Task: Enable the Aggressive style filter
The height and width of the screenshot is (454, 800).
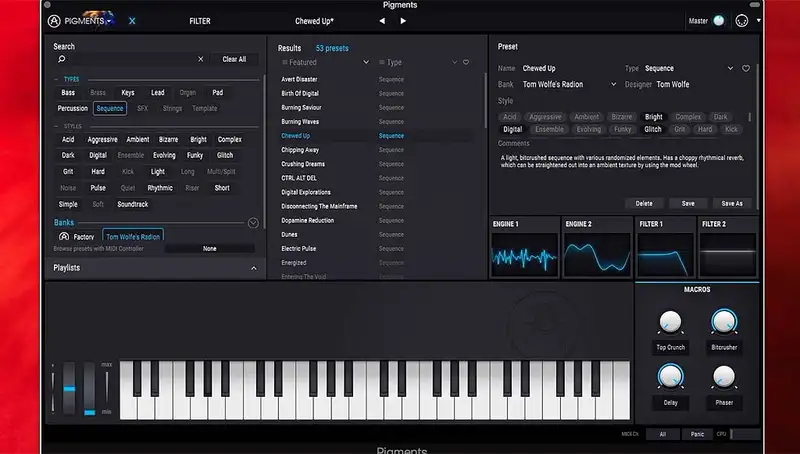Action: pyautogui.click(x=102, y=140)
